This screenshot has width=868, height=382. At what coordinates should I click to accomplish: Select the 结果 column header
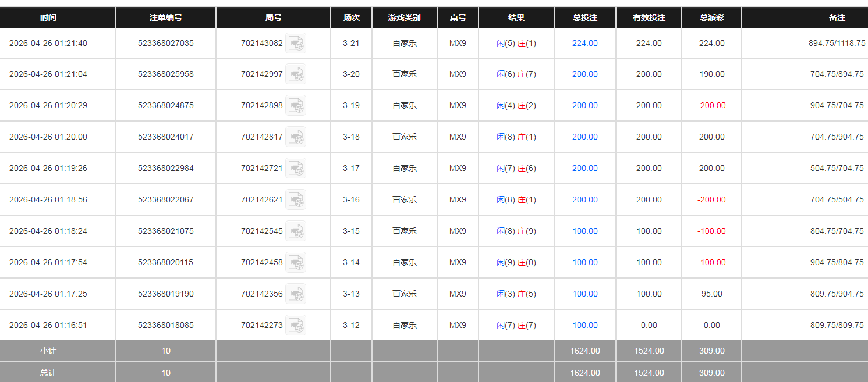516,17
